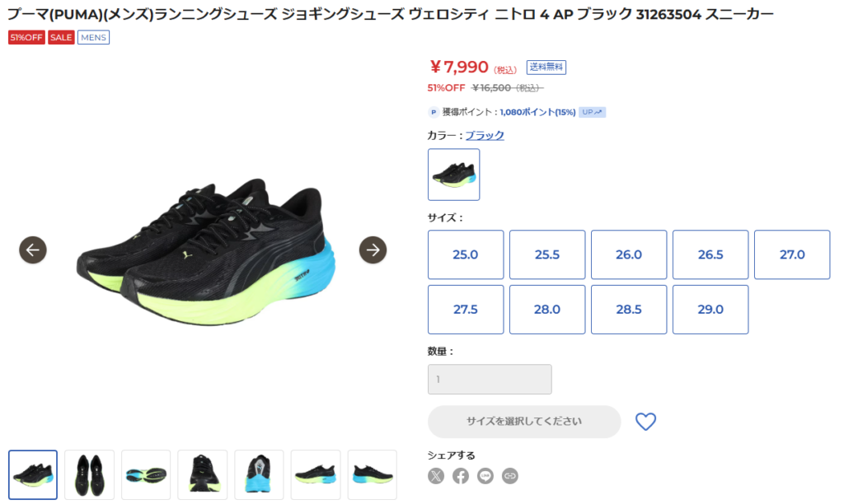Open the last side-view thumbnail

point(373,475)
